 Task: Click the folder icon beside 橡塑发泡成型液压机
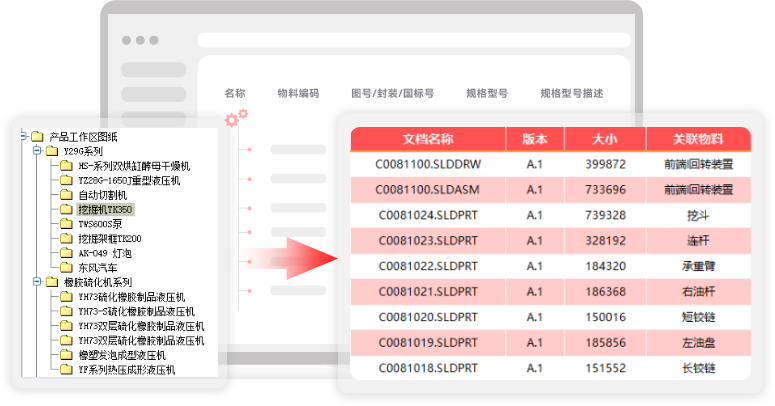click(66, 355)
